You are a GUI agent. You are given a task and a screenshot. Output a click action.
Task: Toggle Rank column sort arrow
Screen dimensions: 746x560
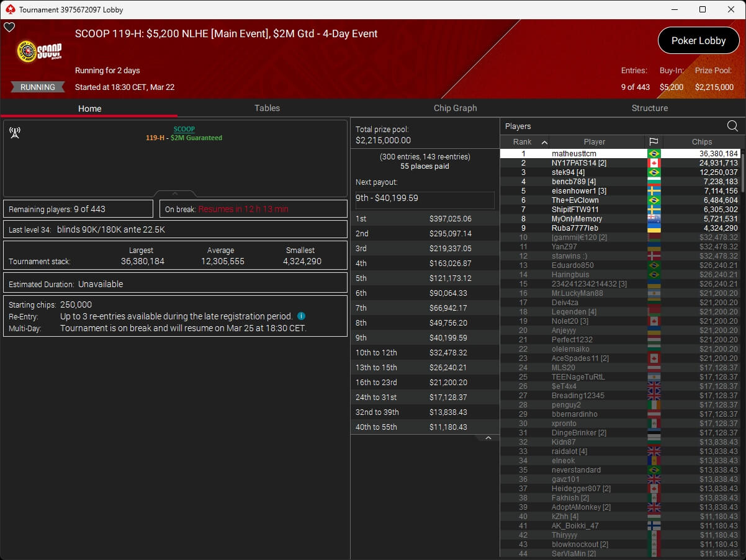click(x=544, y=142)
